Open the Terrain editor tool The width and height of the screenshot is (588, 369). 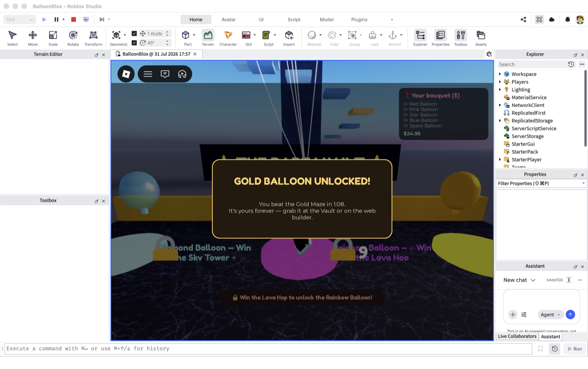point(208,38)
